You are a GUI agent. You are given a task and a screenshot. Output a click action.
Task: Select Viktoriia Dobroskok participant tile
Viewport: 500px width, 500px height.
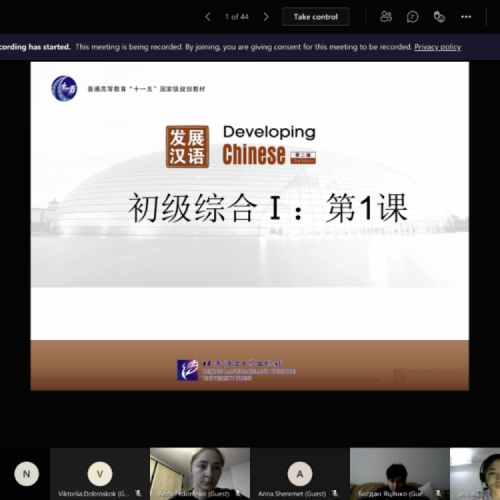100,474
